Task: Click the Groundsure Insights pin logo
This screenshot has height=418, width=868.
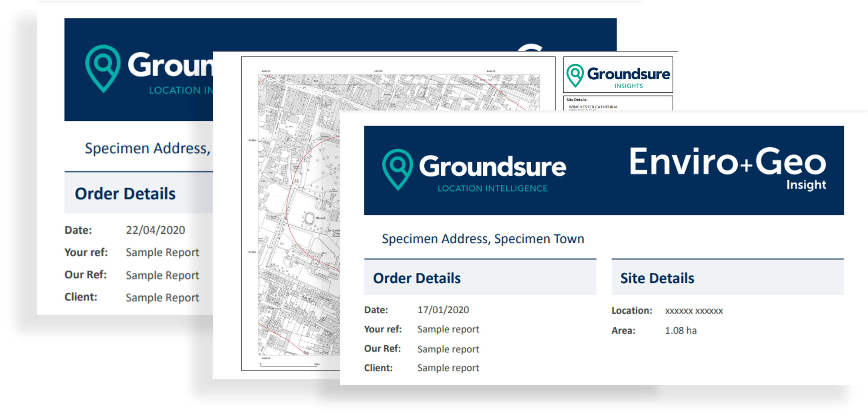Action: coord(575,75)
